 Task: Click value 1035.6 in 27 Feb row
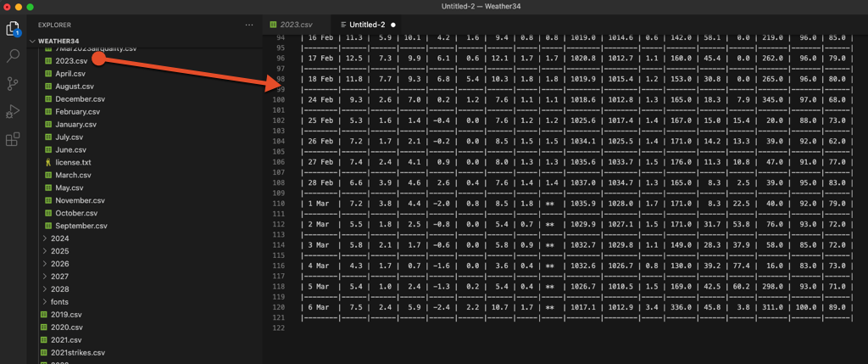click(x=583, y=162)
